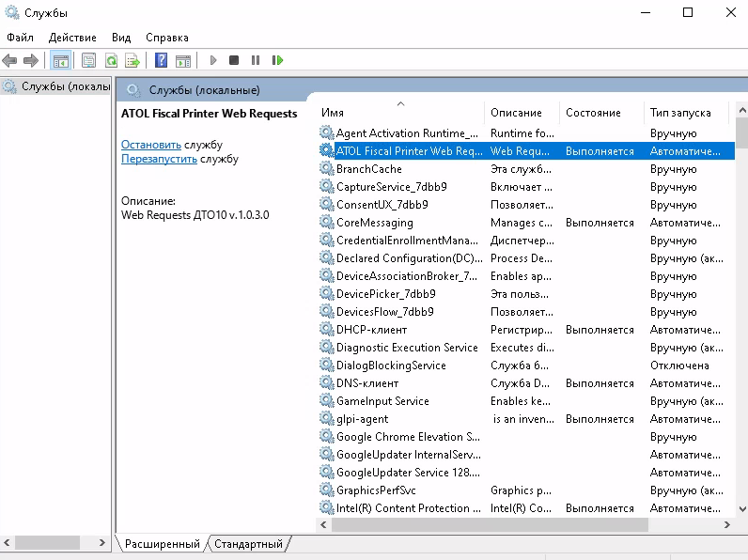This screenshot has width=748, height=560.
Task: Go back with the toolbar left arrow
Action: click(x=9, y=60)
